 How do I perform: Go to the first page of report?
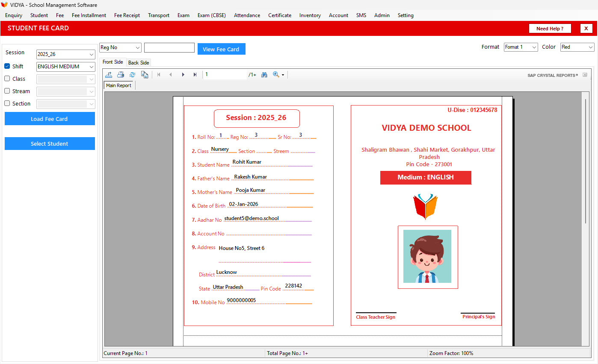point(159,75)
